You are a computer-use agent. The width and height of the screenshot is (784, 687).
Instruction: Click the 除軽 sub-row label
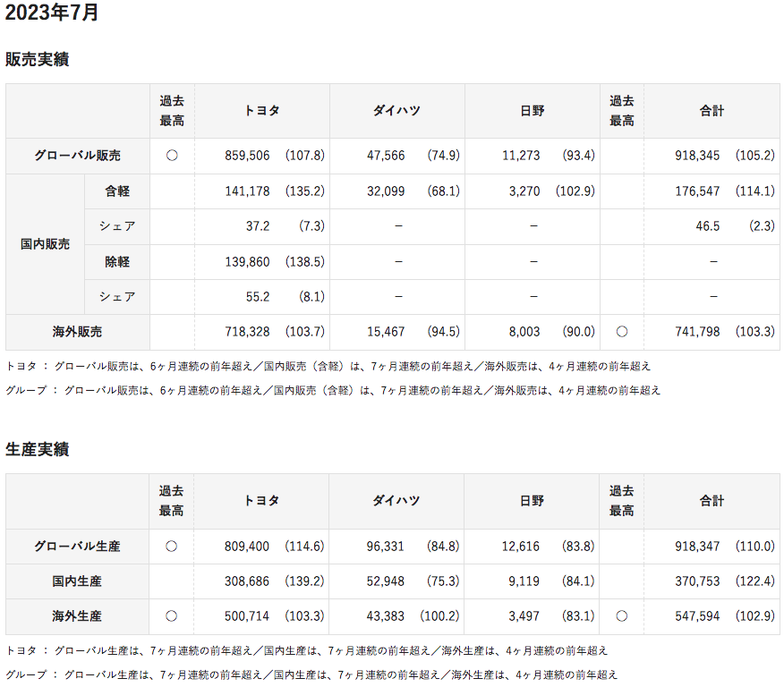click(x=117, y=262)
